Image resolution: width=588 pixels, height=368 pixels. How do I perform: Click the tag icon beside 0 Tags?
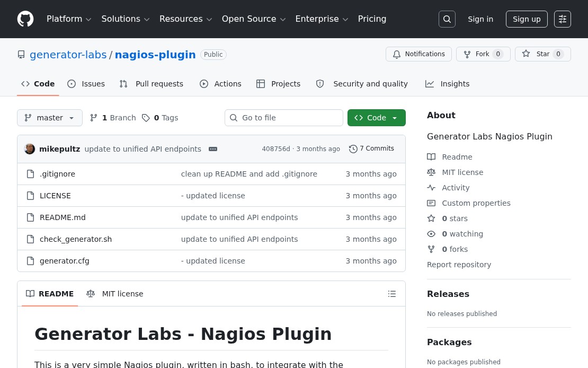click(146, 118)
